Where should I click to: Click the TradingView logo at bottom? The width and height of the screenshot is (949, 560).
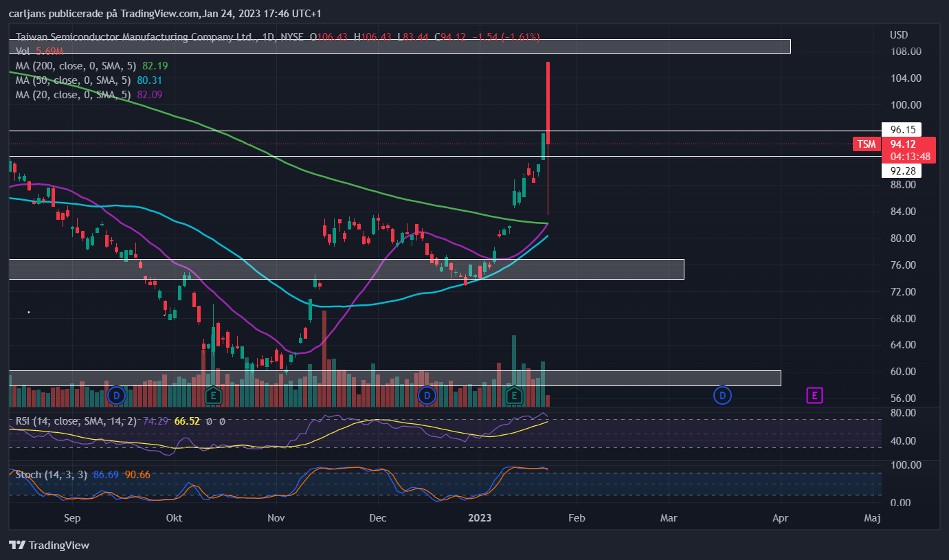tap(49, 545)
